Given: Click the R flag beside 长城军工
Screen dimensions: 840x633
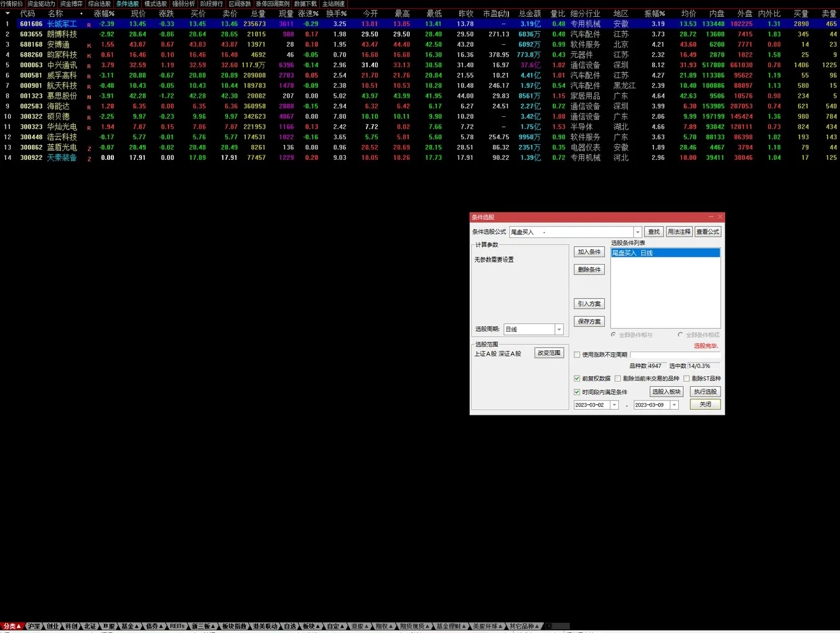Looking at the screenshot, I should pyautogui.click(x=89, y=24).
